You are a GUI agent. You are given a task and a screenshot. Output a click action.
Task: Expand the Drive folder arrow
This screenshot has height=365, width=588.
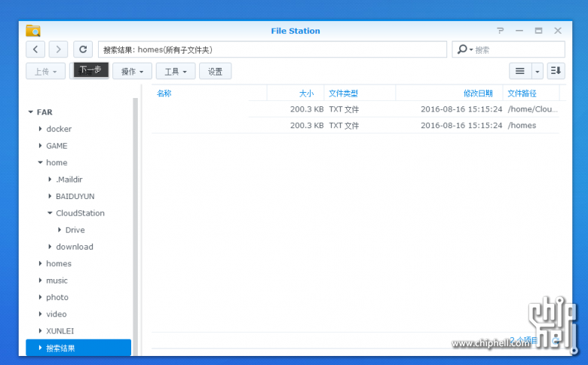(60, 229)
